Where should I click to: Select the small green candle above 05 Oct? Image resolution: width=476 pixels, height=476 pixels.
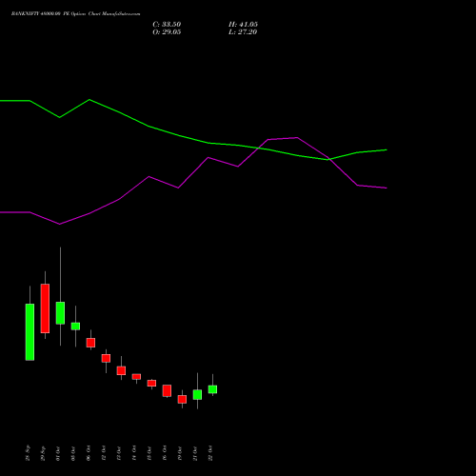pos(75,327)
